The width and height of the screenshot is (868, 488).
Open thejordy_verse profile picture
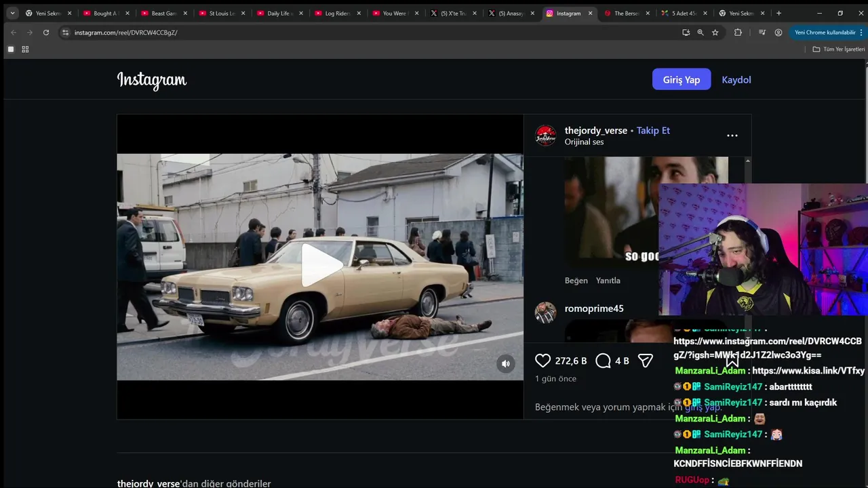pyautogui.click(x=546, y=136)
